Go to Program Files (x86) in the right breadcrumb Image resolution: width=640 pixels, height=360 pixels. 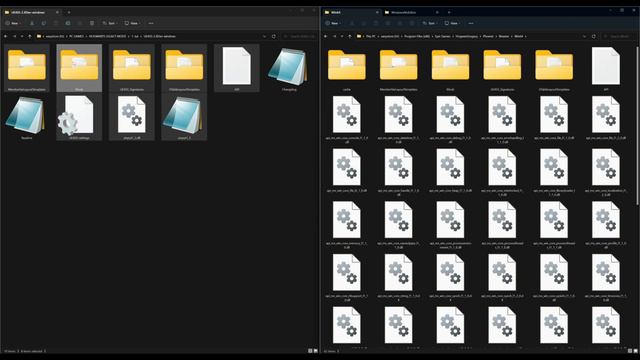[417, 36]
